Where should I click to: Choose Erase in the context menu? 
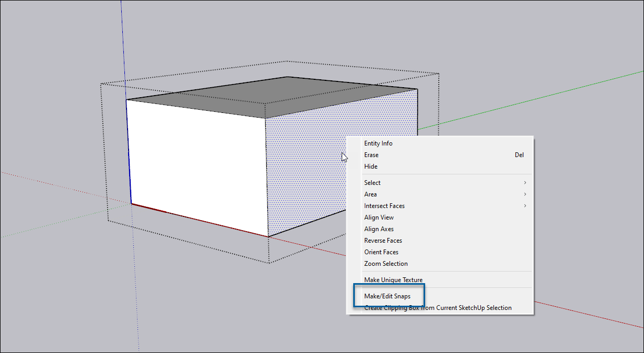pyautogui.click(x=440, y=155)
